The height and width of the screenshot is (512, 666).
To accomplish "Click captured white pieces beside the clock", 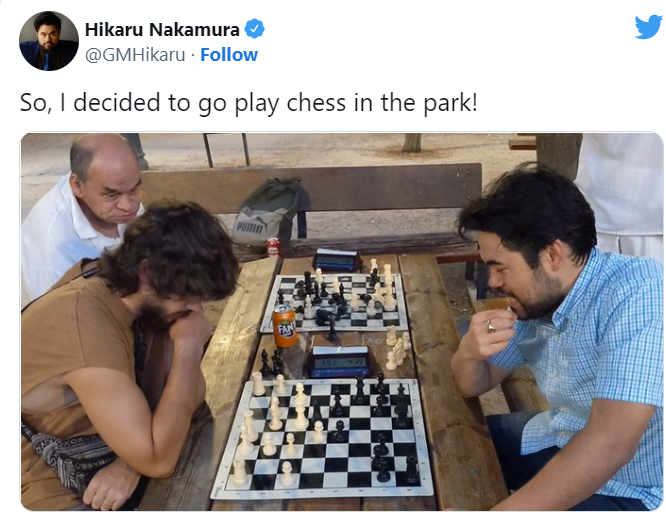I will click(x=398, y=348).
